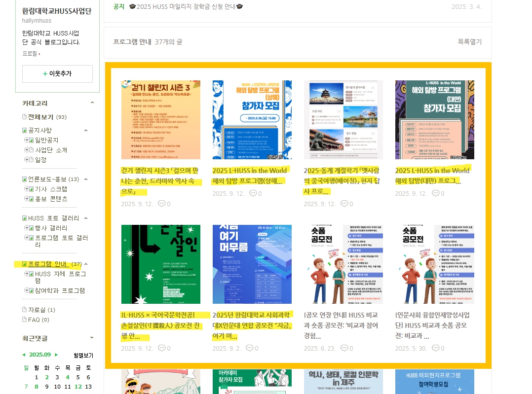The image size is (532, 394).
Task: Click comment icon under 2025. 5. 30. post
Action: pyautogui.click(x=436, y=348)
